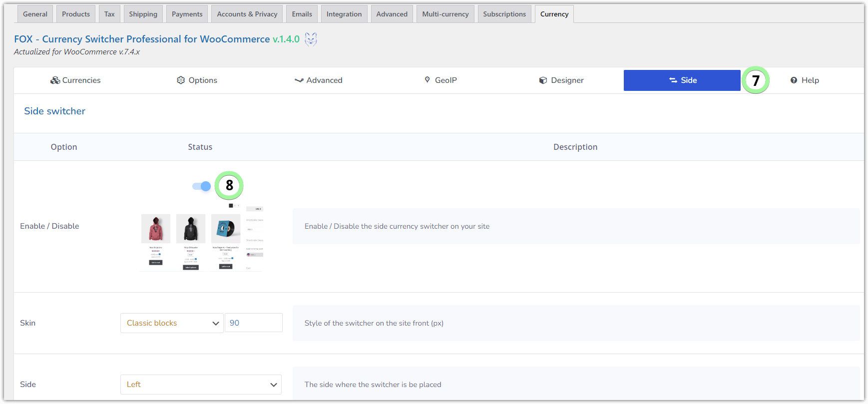This screenshot has width=868, height=404.
Task: Go to the Payments settings tab
Action: coord(187,14)
